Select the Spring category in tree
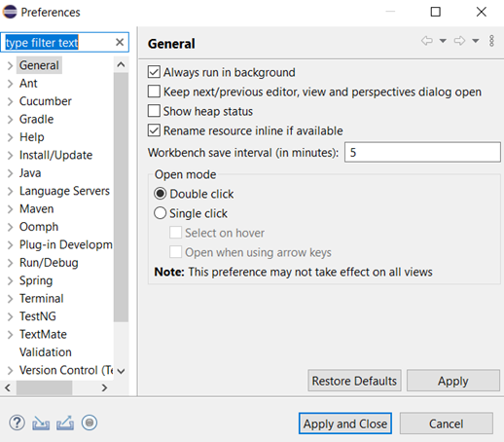 pos(36,280)
